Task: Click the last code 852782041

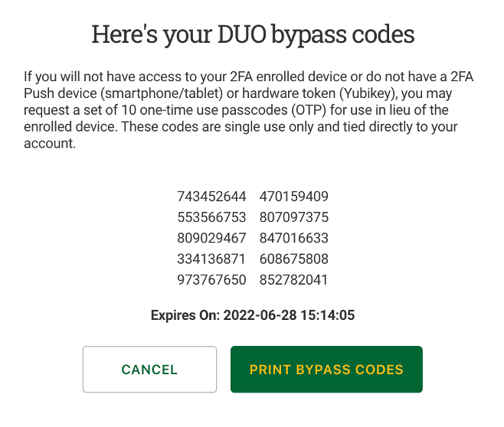Action: pyautogui.click(x=294, y=279)
